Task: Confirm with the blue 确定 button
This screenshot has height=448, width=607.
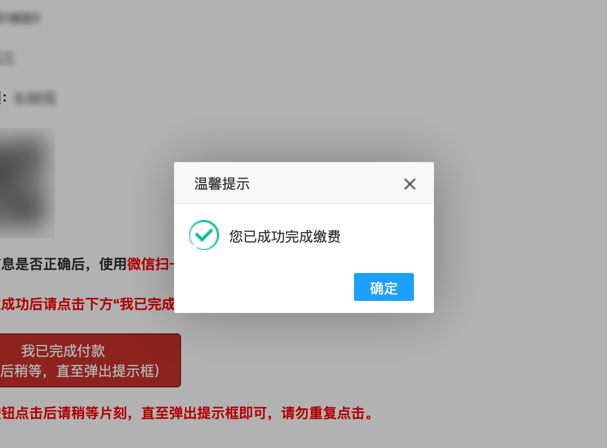Action: tap(384, 287)
